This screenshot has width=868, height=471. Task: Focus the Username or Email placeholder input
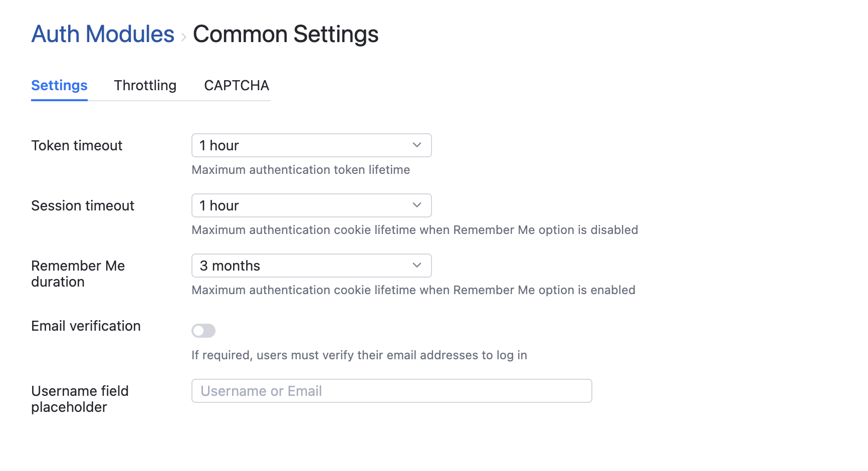pyautogui.click(x=392, y=391)
